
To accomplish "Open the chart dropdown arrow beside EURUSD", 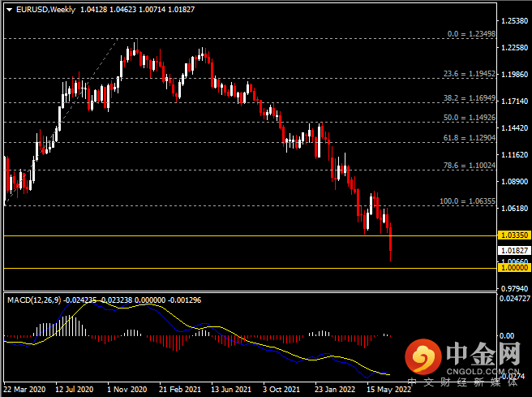I will [10, 10].
